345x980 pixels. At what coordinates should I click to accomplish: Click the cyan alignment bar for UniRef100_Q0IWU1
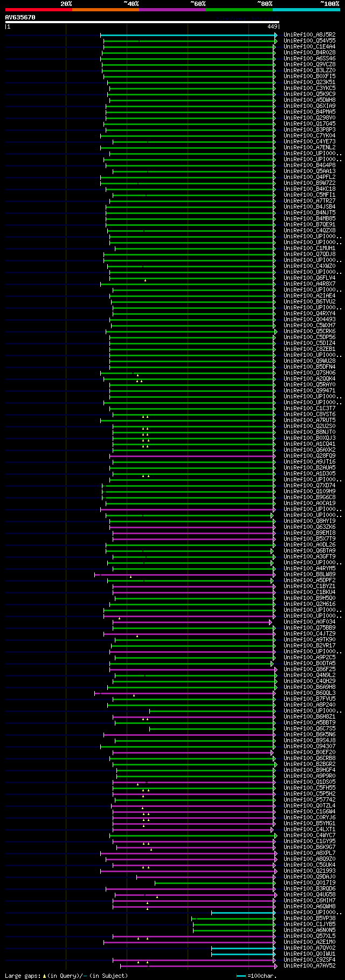click(244, 954)
